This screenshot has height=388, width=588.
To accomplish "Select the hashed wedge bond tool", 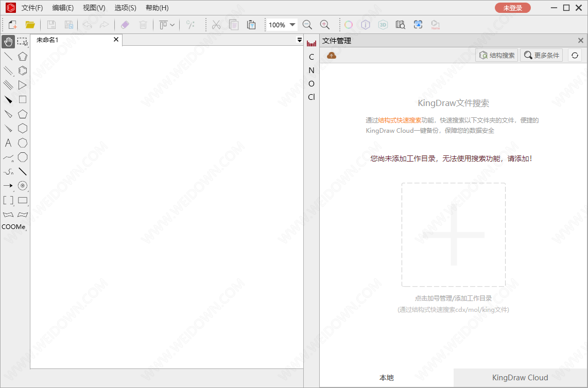I will click(x=8, y=128).
